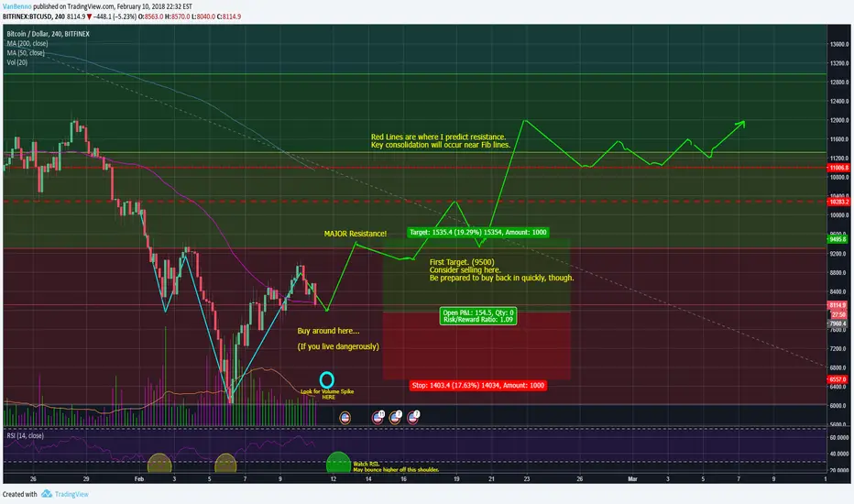Click 'Red Lines are where I predict resistance' note
Viewport: 854px width, 504px height.
(438, 137)
